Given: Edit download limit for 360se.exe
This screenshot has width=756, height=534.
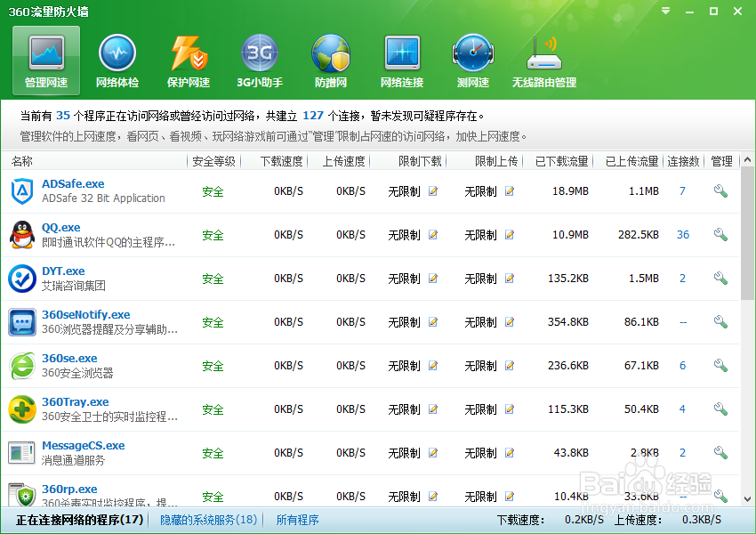Looking at the screenshot, I should click(x=433, y=366).
